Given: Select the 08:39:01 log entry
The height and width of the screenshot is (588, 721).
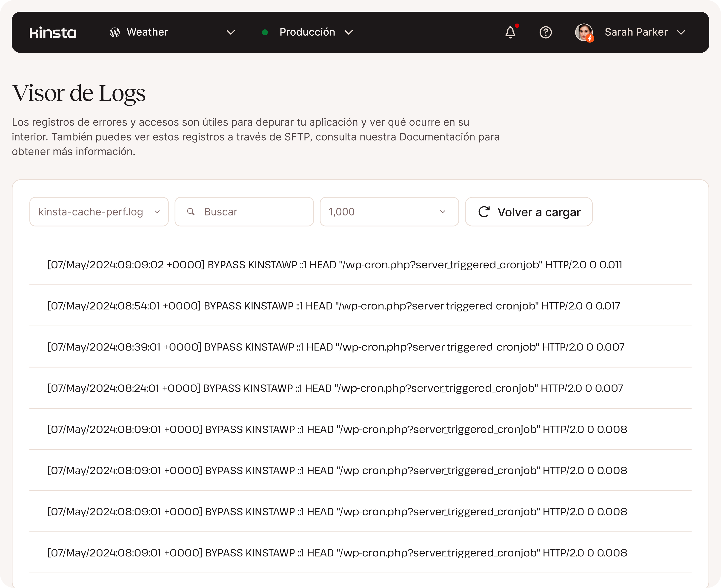Looking at the screenshot, I should (335, 347).
